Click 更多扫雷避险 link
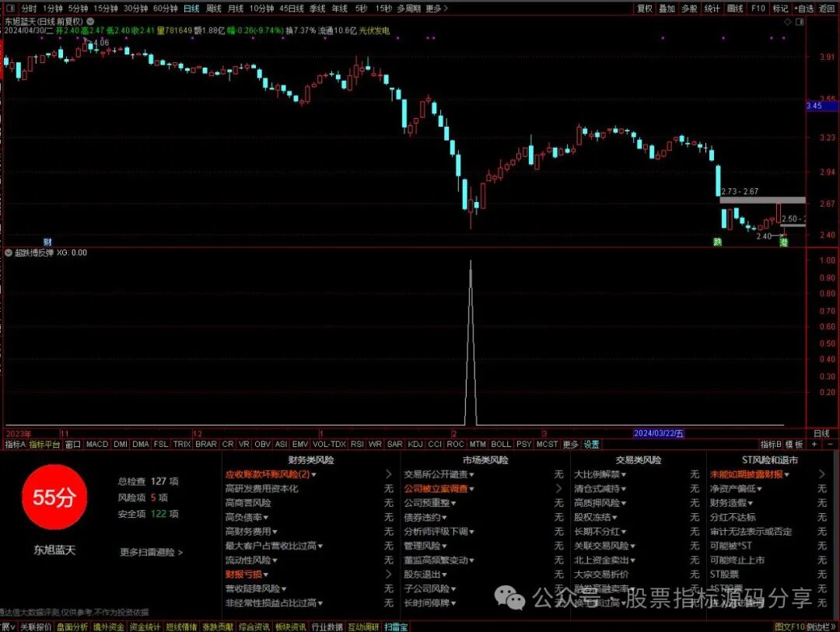Viewport: 840px width, 632px height. coord(151,552)
